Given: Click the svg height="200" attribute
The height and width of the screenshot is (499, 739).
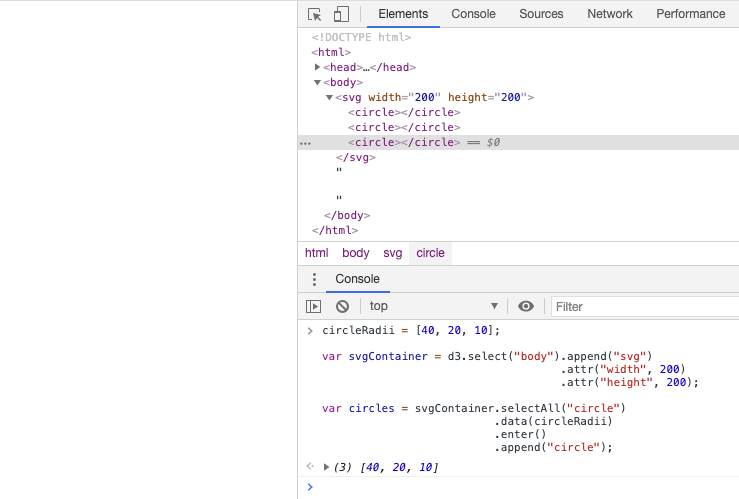Looking at the screenshot, I should coord(487,98).
